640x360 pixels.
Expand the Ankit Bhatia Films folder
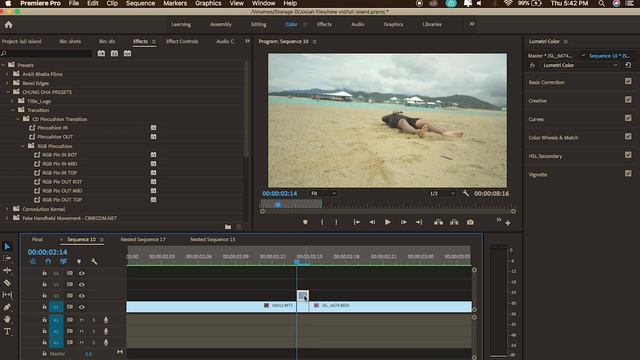(7, 74)
